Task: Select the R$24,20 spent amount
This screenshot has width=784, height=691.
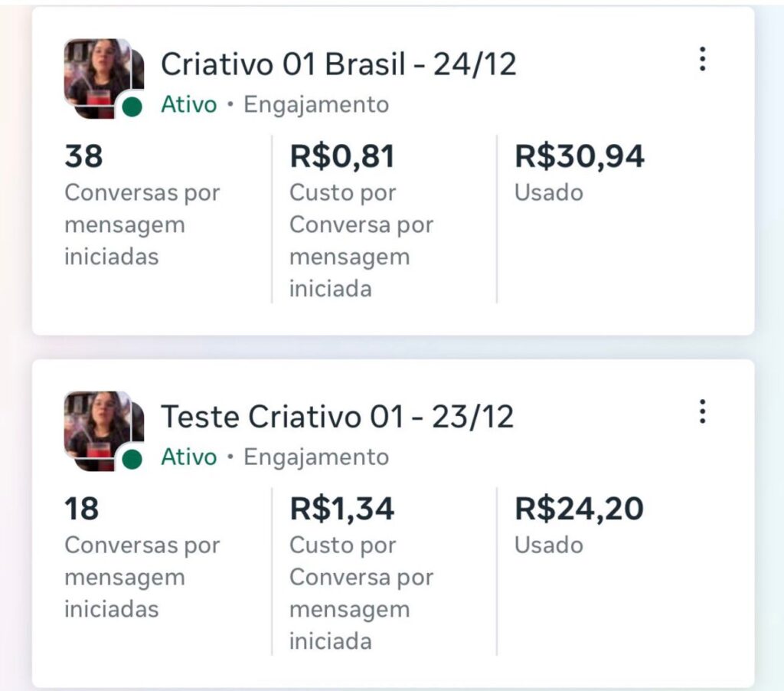Action: pos(578,509)
